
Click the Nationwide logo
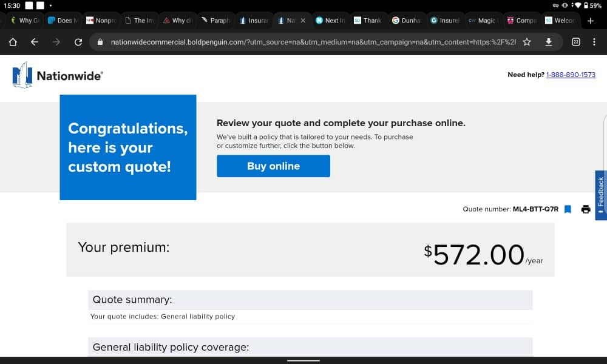[x=57, y=75]
